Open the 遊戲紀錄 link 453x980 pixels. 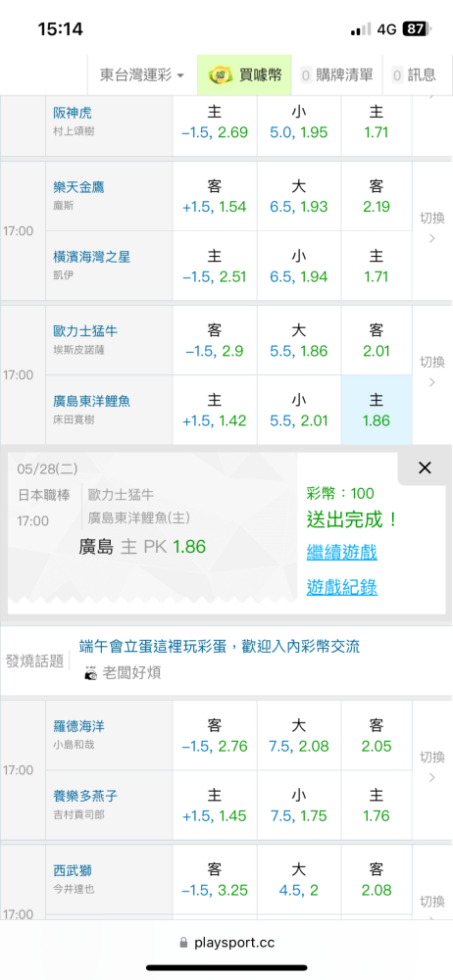[341, 587]
